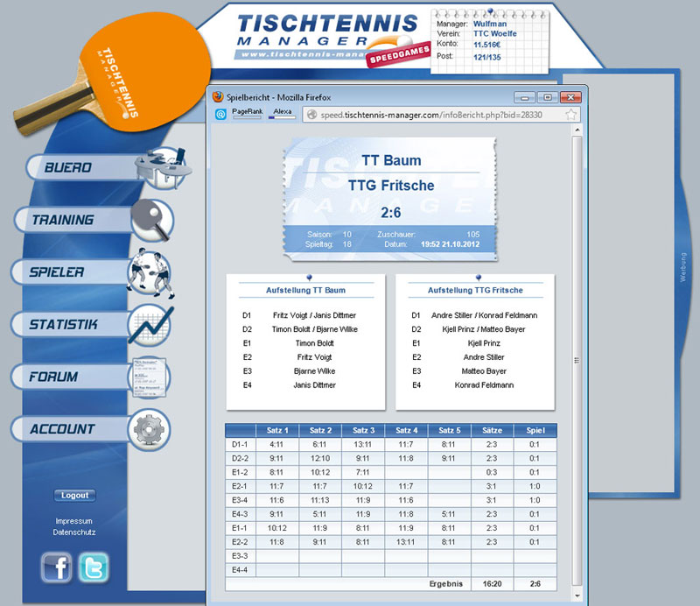Screen dimensions: 700x606
Task: Click Kjell Prinz / Matteo Bayer doubles
Action: tap(484, 329)
